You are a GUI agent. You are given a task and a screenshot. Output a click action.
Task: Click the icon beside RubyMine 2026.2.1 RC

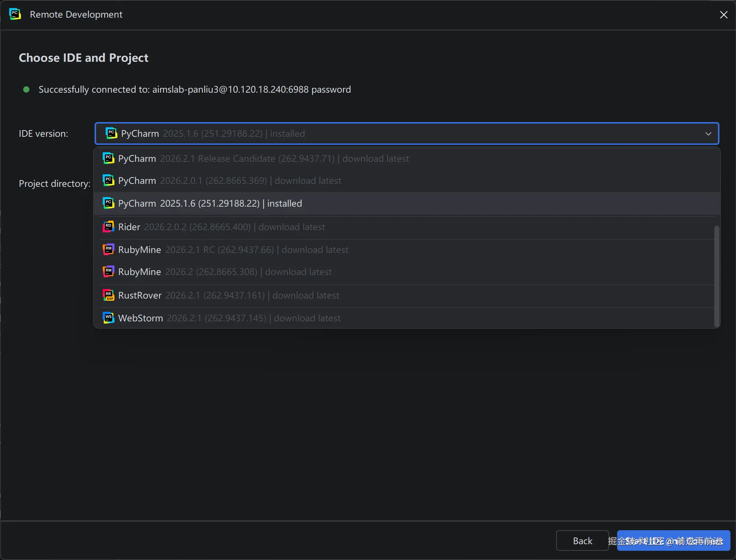(x=108, y=250)
